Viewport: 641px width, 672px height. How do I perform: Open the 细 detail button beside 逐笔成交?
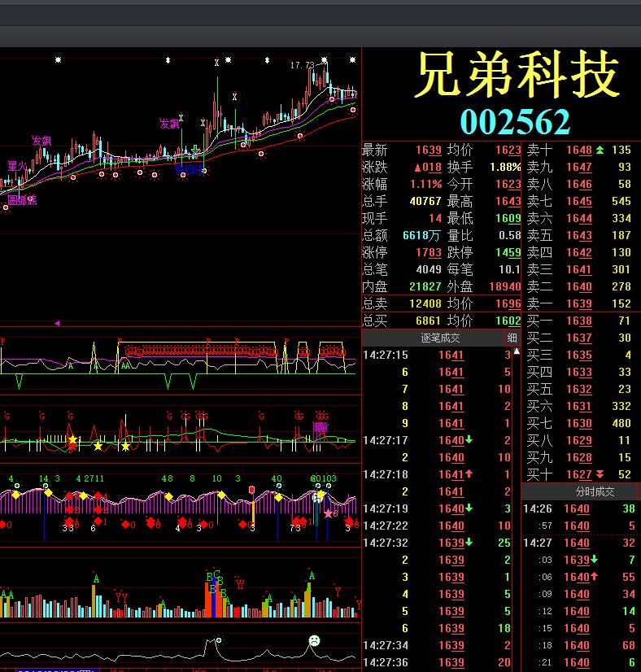(512, 338)
